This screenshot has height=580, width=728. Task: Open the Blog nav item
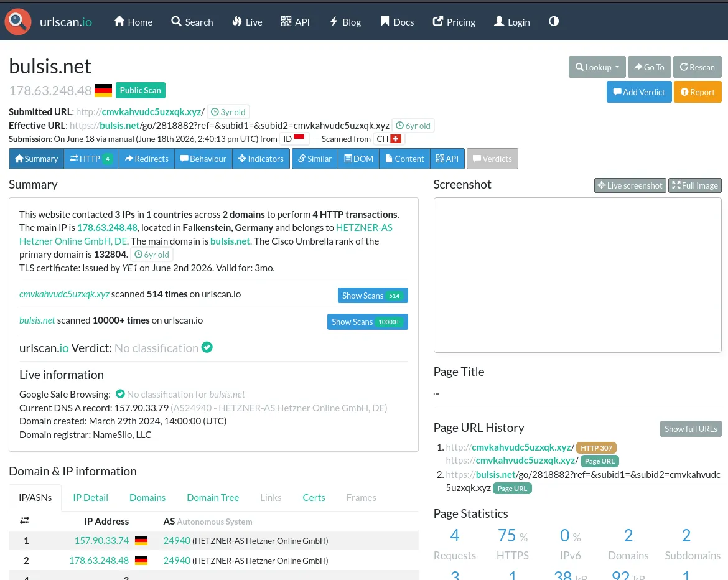pos(345,22)
